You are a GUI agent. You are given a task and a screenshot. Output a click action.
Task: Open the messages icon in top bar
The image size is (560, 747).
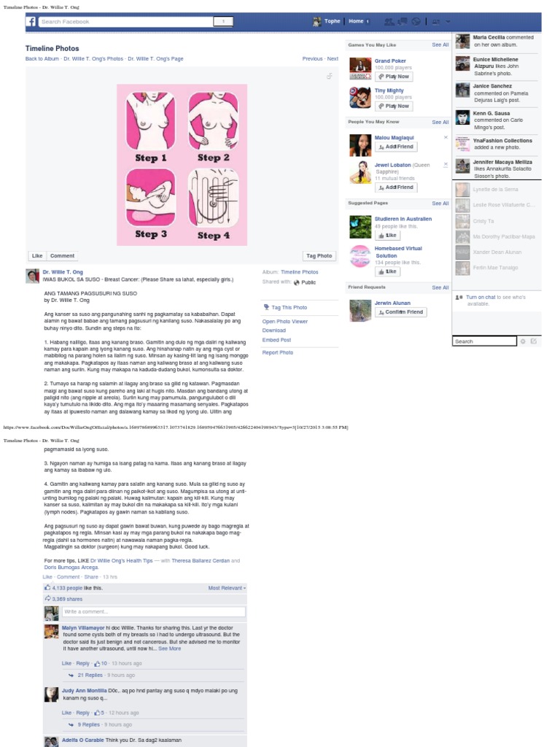coord(402,21)
